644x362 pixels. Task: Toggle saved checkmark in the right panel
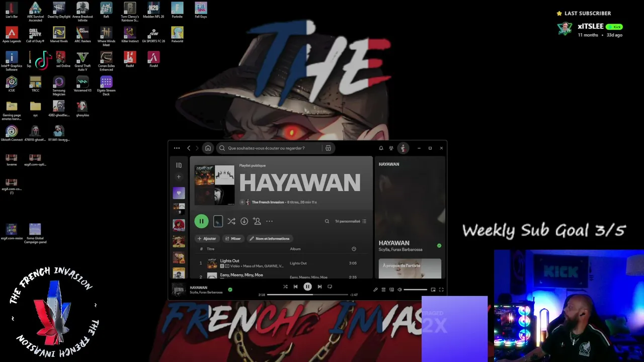tap(439, 246)
